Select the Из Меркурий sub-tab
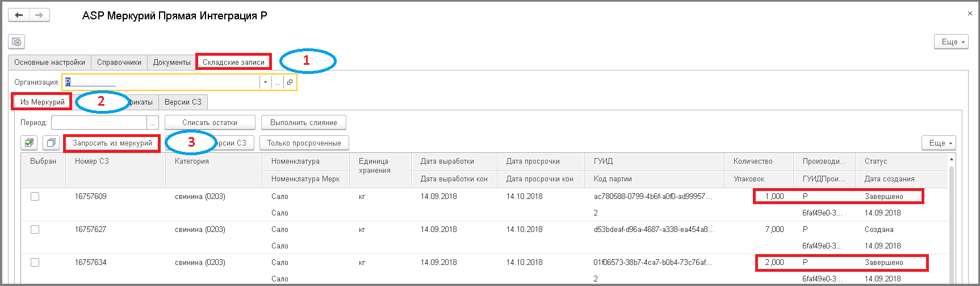This screenshot has height=286, width=980. point(43,102)
